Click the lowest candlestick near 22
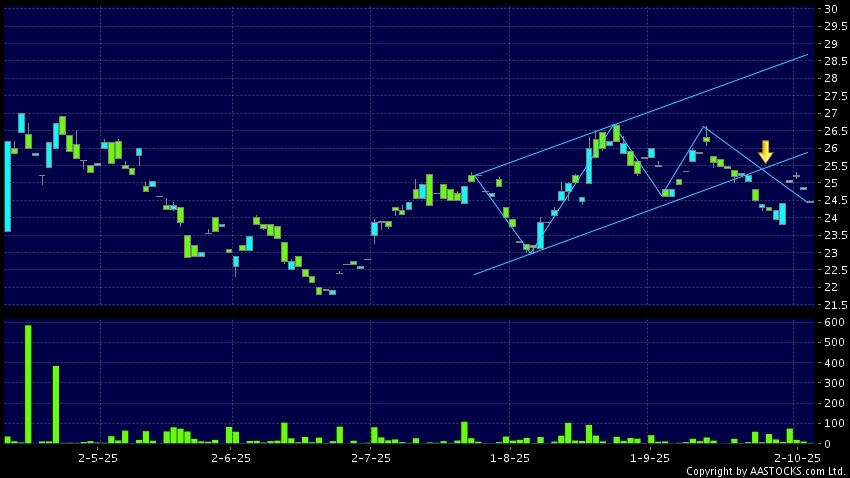Screen dimensions: 850x478 (x=331, y=292)
